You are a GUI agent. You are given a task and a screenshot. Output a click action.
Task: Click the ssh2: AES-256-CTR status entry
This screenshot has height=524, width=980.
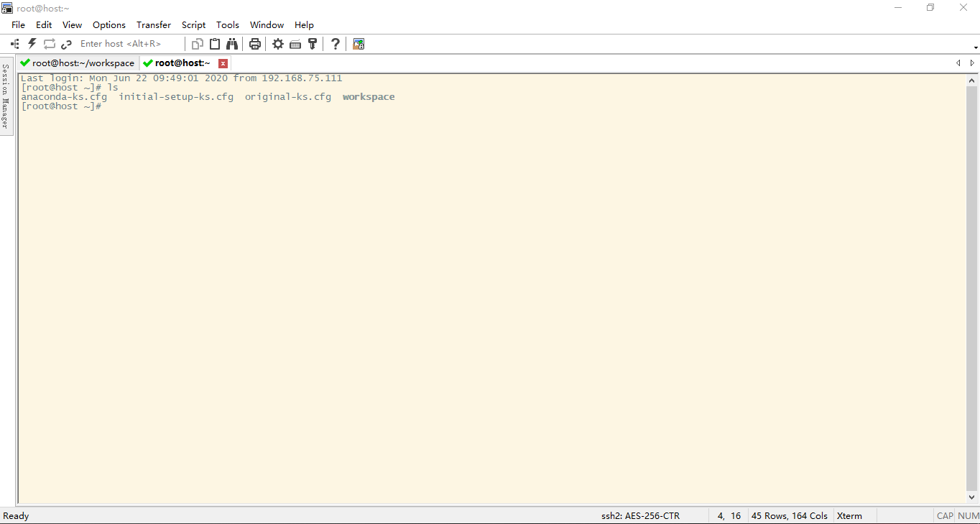641,516
